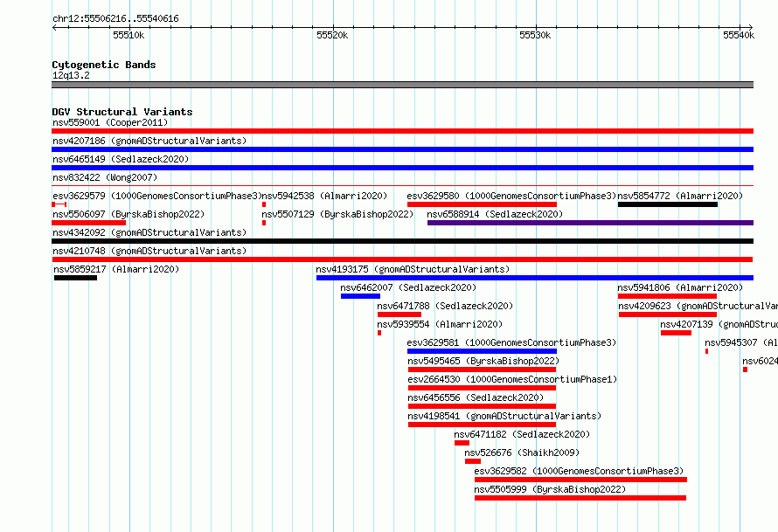This screenshot has height=532, width=778.
Task: Click nsv6456556 (Sedlazeck2020) label
Action: [x=476, y=397]
